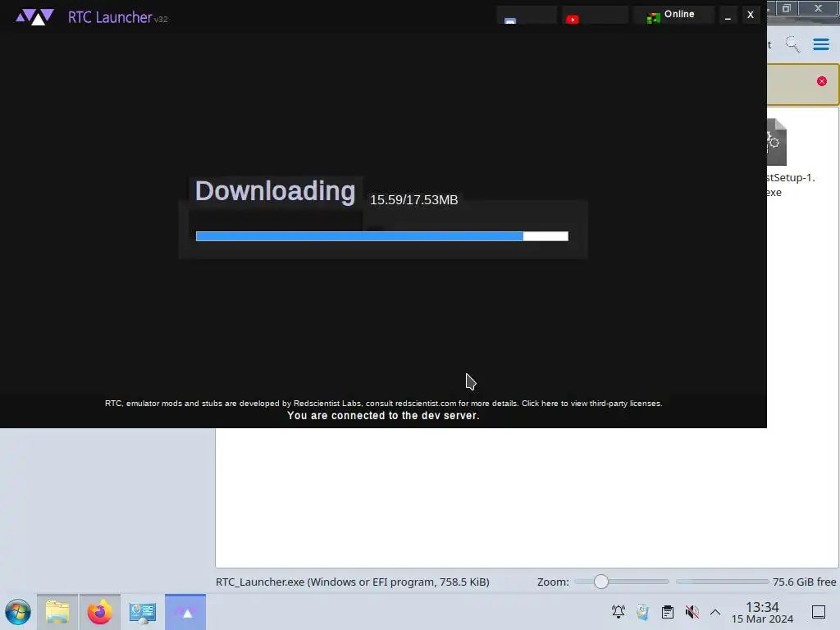Open the system settings taskbar icon
The width and height of the screenshot is (840, 630).
pos(142,612)
